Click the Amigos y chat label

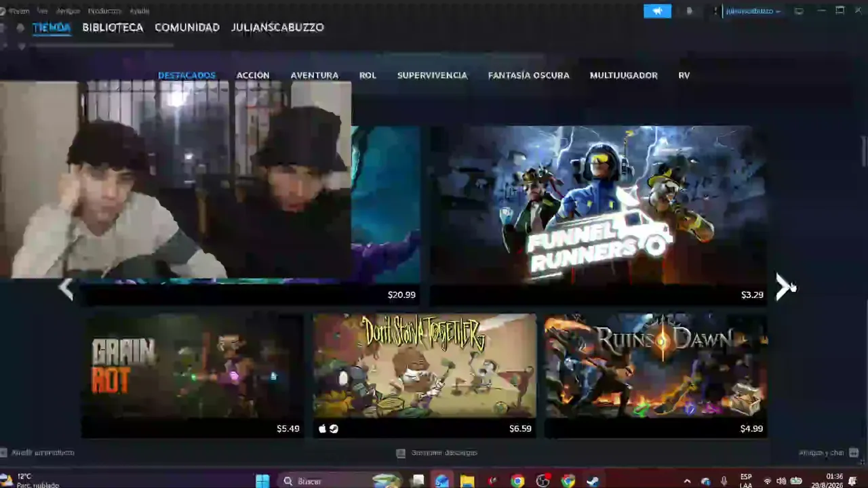click(x=821, y=453)
